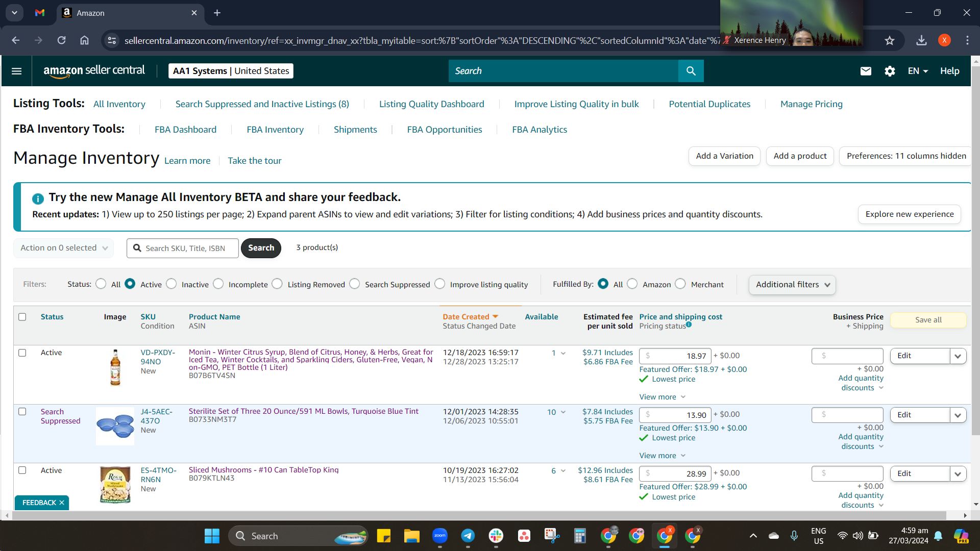Bookmark this page with the star icon
980x551 pixels.
pyautogui.click(x=890, y=40)
